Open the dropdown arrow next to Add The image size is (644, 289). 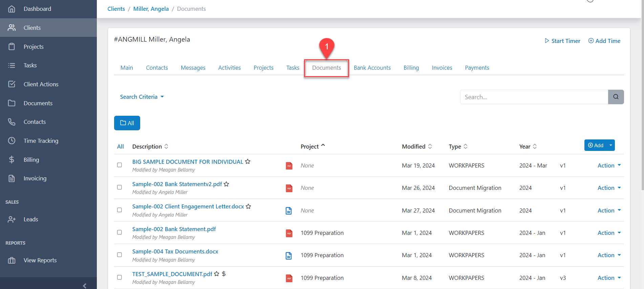(x=611, y=145)
